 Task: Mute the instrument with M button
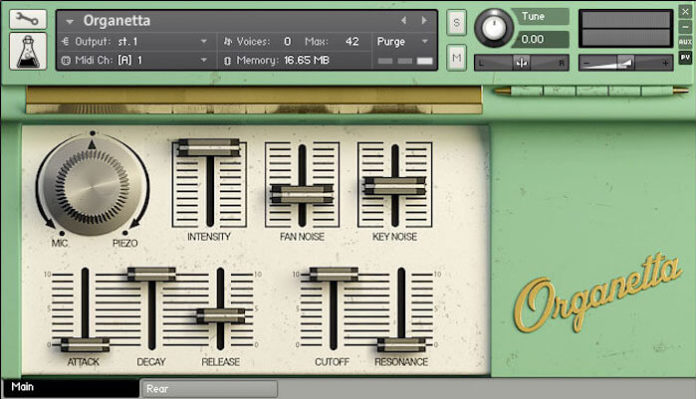click(456, 58)
